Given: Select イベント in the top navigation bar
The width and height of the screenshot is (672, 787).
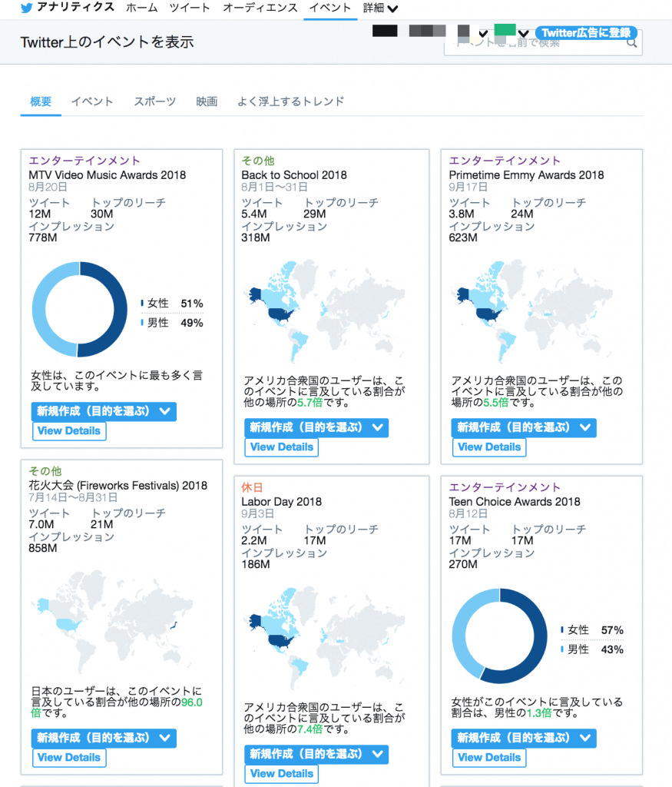Looking at the screenshot, I should 330,8.
